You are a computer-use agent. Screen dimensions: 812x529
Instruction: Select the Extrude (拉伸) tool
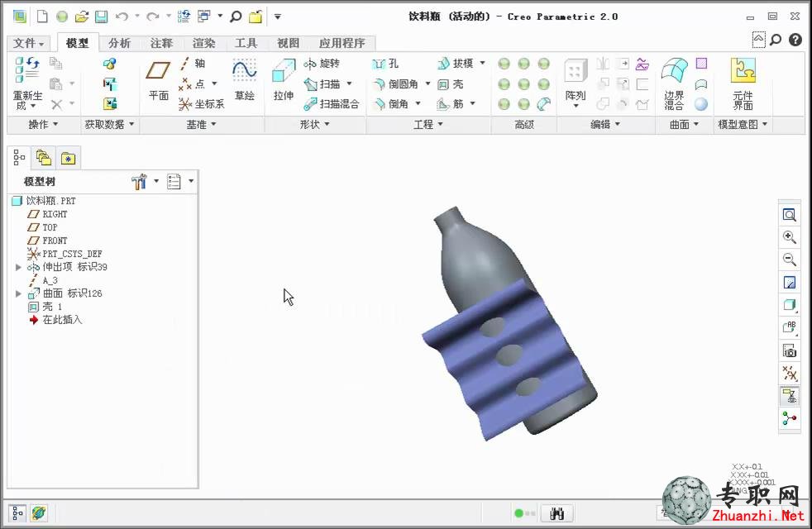point(284,80)
